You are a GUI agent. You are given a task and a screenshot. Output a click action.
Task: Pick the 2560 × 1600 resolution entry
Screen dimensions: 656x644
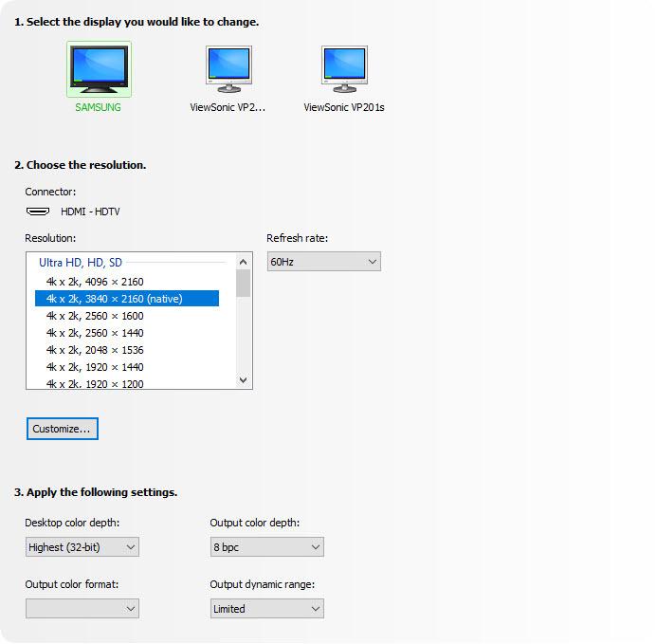pyautogui.click(x=95, y=316)
